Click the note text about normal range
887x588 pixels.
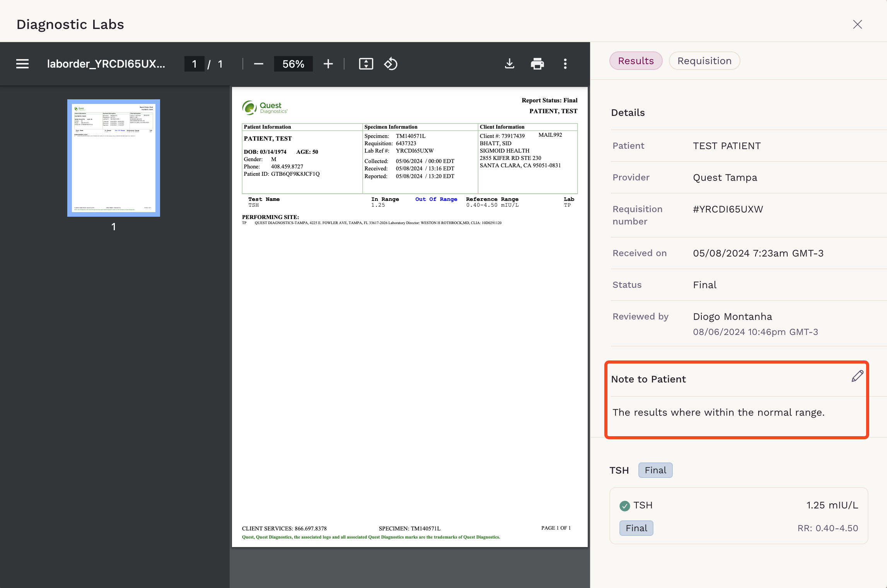718,413
